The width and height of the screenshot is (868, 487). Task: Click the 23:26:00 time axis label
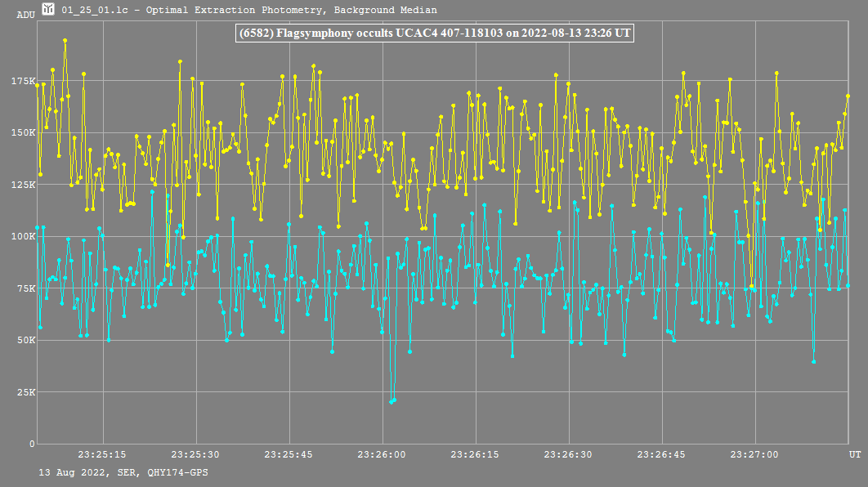(382, 453)
